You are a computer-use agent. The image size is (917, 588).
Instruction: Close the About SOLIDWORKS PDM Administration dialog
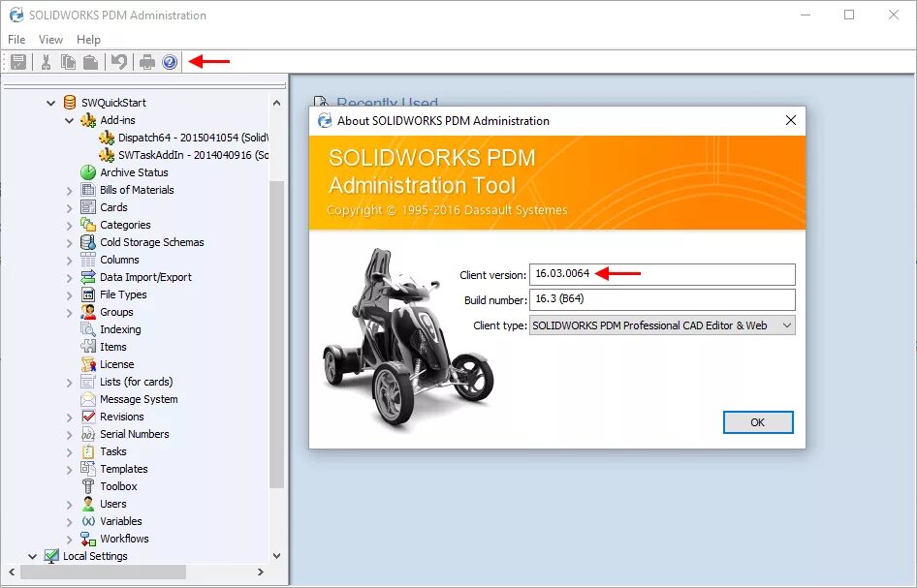(x=791, y=120)
